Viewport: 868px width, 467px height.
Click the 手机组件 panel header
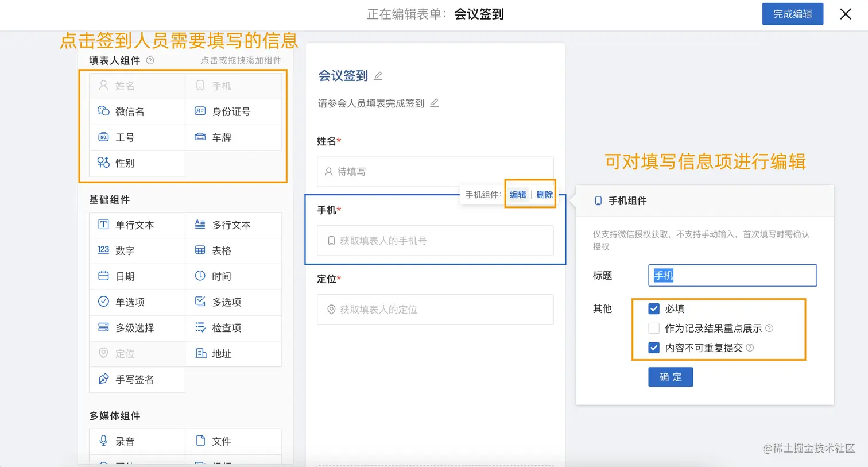click(x=705, y=200)
